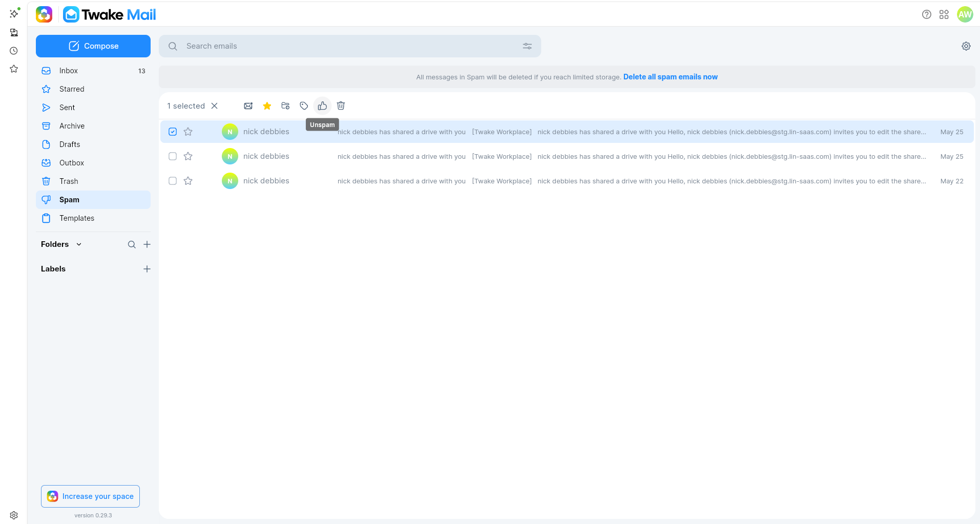Add a new folder with plus icon
This screenshot has width=980, height=524.
147,244
